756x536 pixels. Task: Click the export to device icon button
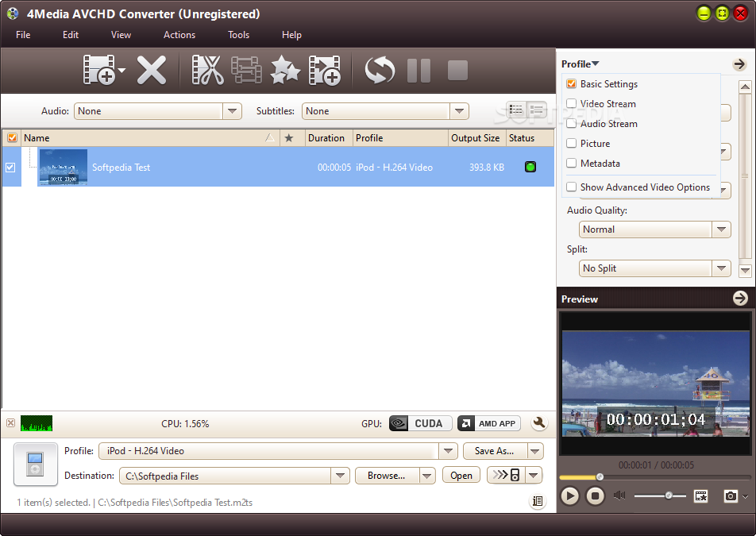507,476
